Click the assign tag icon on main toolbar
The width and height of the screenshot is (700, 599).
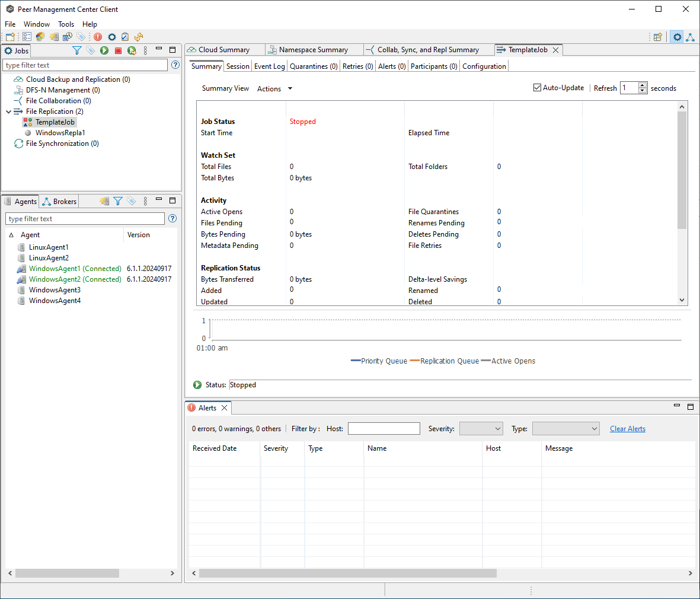(x=81, y=37)
